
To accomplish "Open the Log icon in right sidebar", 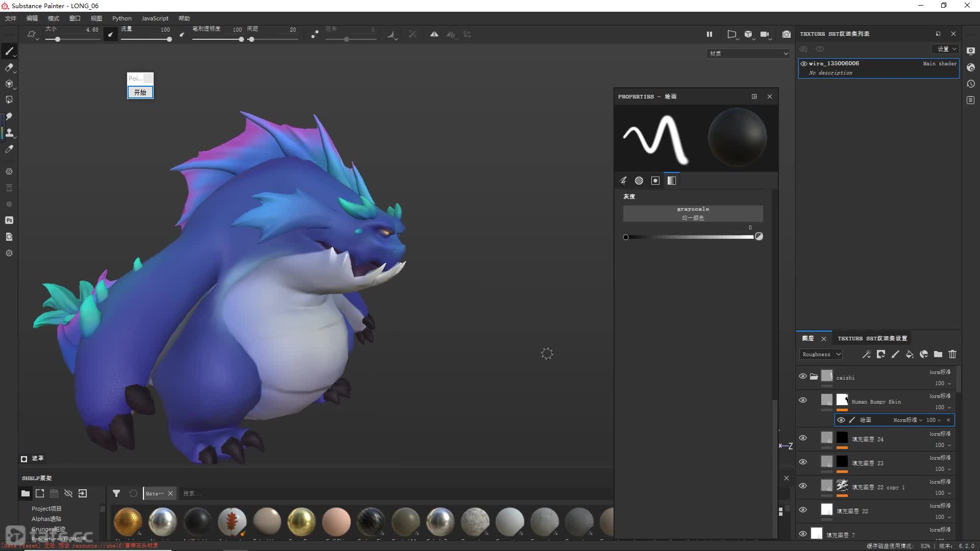I will pos(971,100).
